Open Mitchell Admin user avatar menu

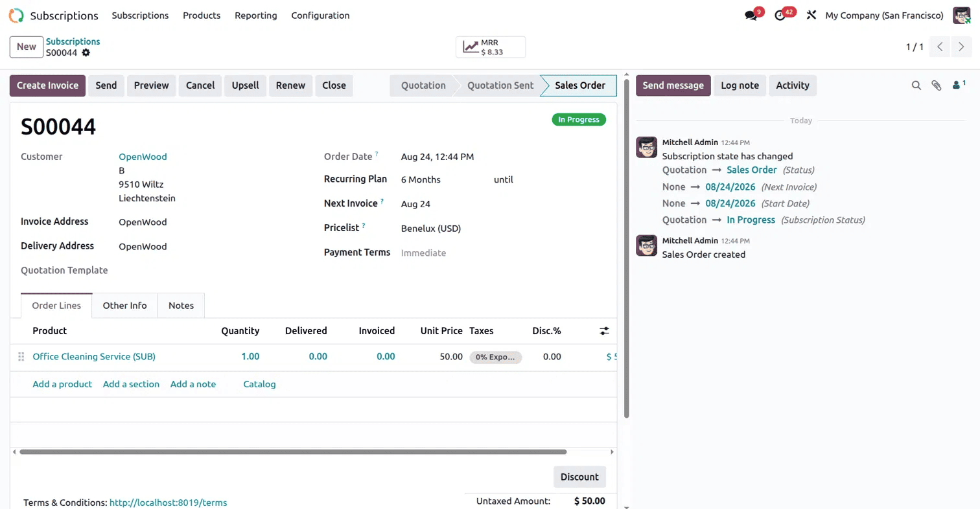(x=961, y=15)
